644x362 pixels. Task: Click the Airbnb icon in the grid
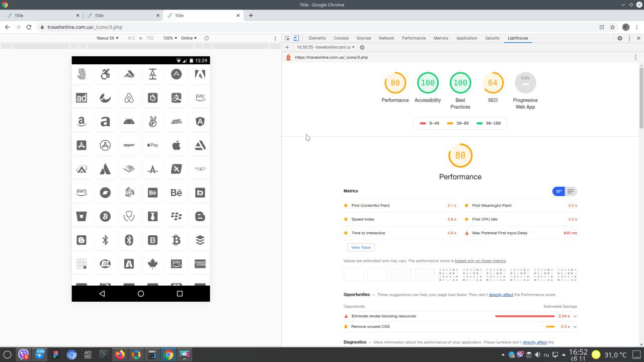tap(129, 98)
